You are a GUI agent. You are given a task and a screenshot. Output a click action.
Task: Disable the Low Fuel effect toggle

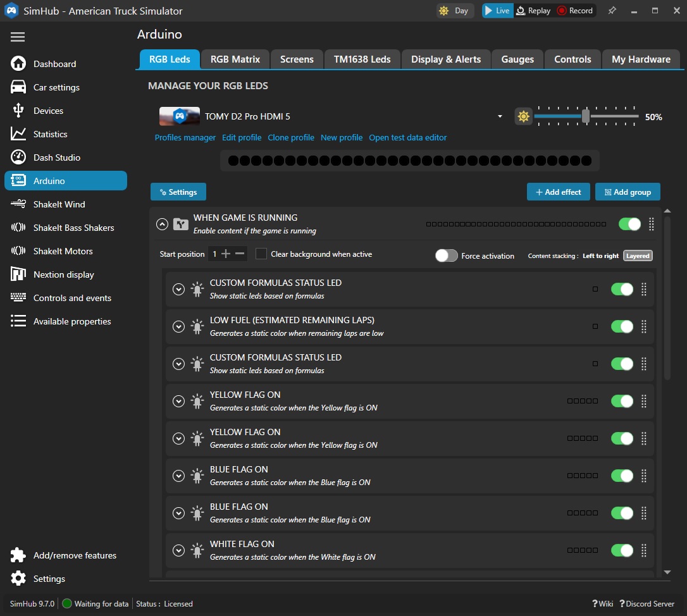coord(622,326)
